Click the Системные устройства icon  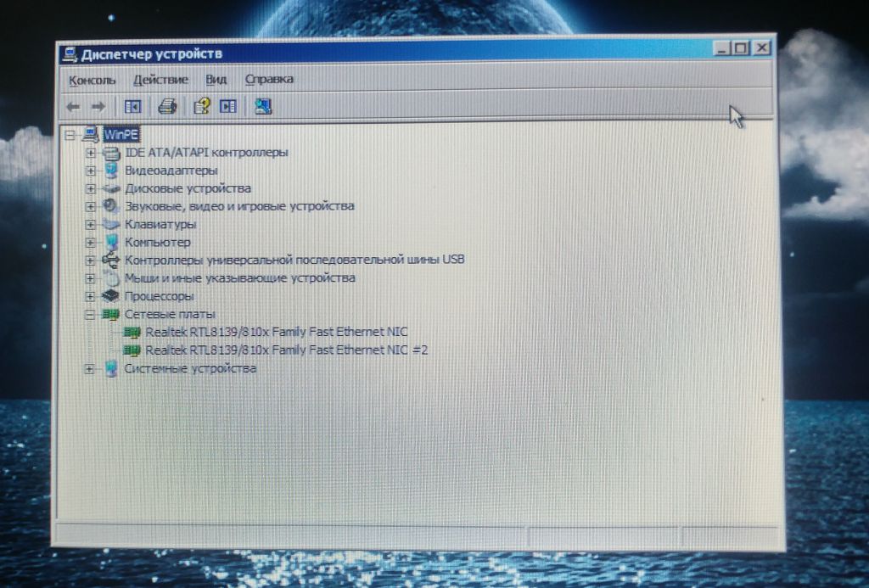click(x=111, y=368)
